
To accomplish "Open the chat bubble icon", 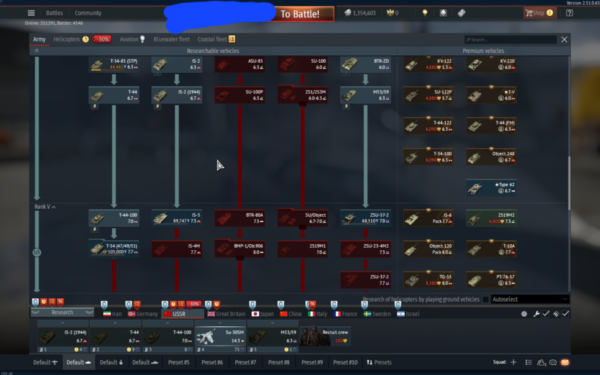I will (x=553, y=362).
